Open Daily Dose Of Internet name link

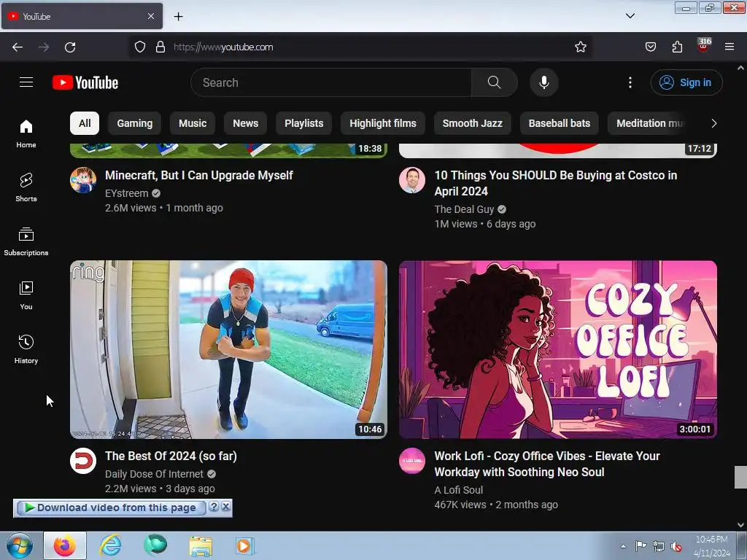click(155, 474)
